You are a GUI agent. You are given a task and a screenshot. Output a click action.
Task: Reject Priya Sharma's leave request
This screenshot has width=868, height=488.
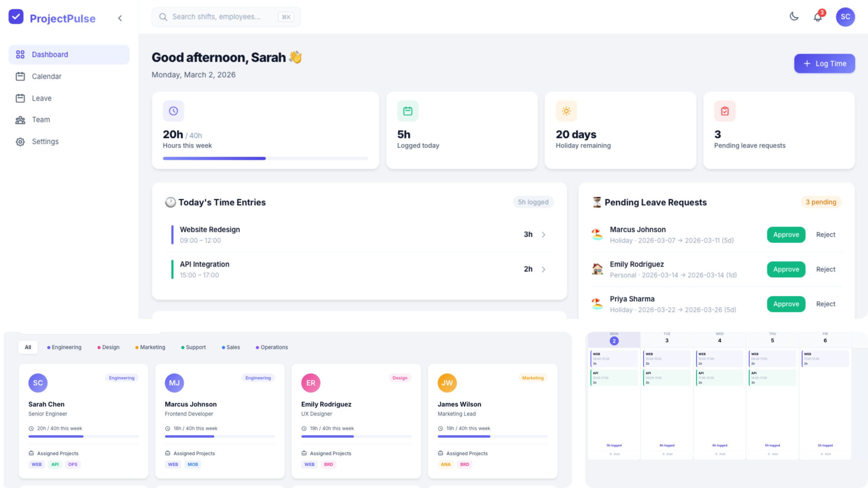(x=826, y=304)
